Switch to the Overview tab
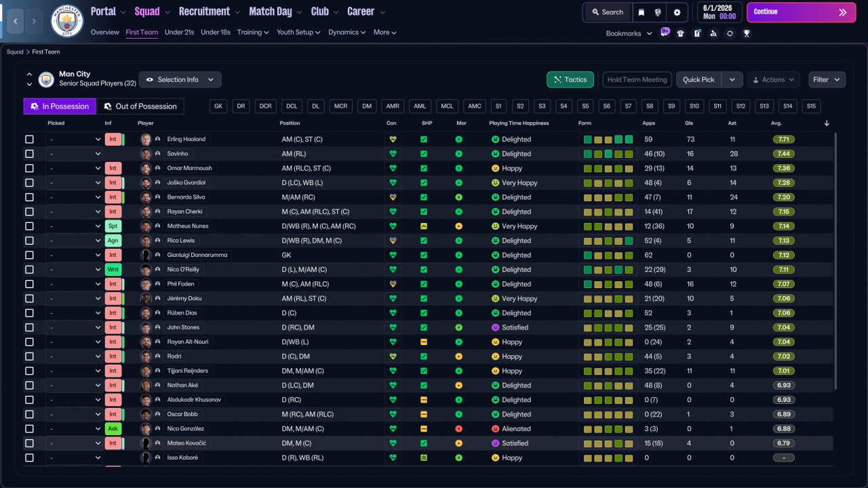Viewport: 868px width, 488px height. 104,32
